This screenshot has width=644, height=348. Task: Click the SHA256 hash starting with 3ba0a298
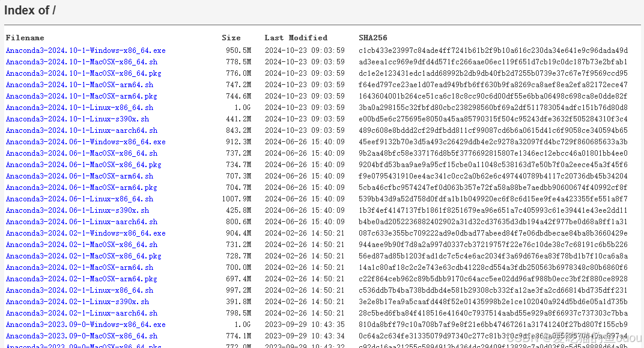pos(493,108)
